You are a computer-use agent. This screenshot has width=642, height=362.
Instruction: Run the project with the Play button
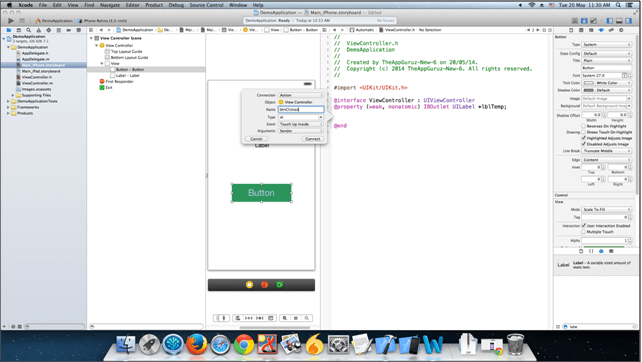pos(11,20)
